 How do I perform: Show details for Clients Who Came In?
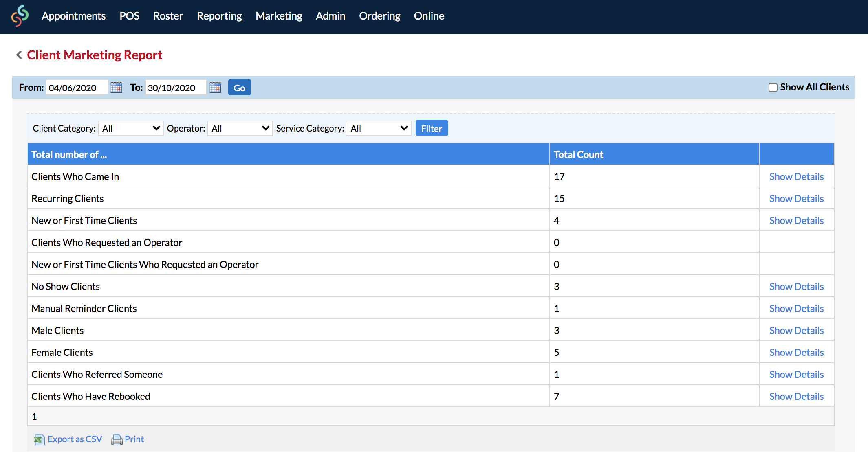797,176
